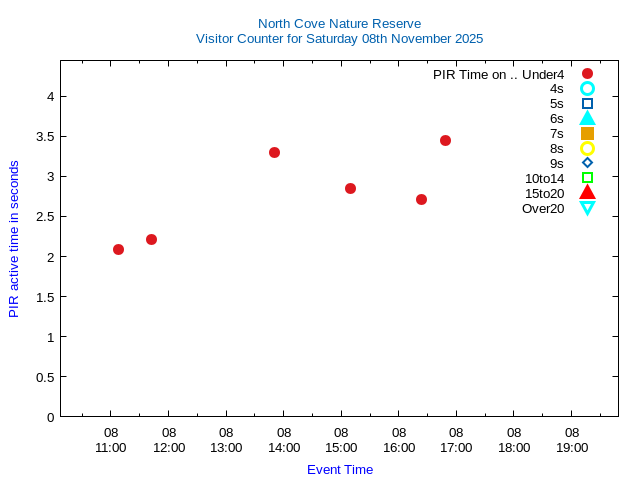Click the North Cove Nature Reserve title
This screenshot has width=640, height=480.
pos(339,23)
